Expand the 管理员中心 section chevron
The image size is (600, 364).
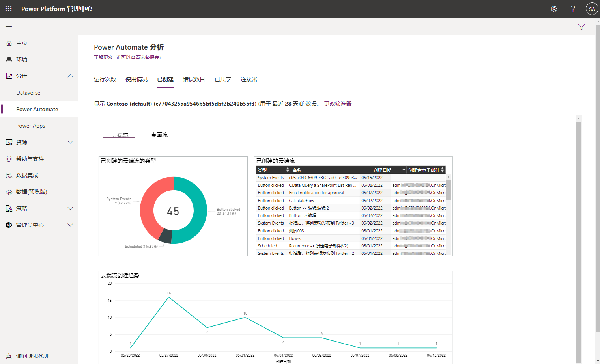70,225
